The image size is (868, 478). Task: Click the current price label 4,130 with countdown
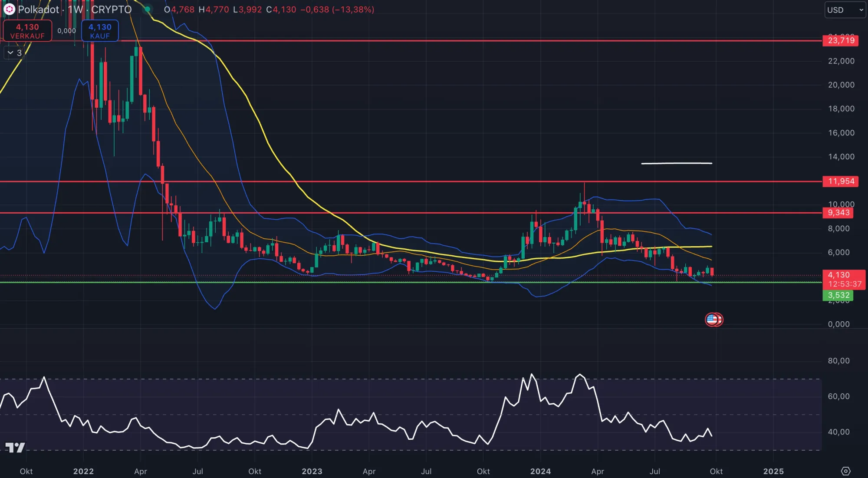tap(844, 279)
